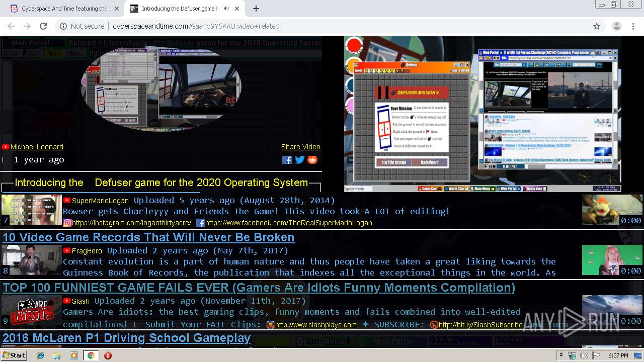The height and width of the screenshot is (362, 644).
Task: Share the video on Twitter
Action: click(300, 160)
